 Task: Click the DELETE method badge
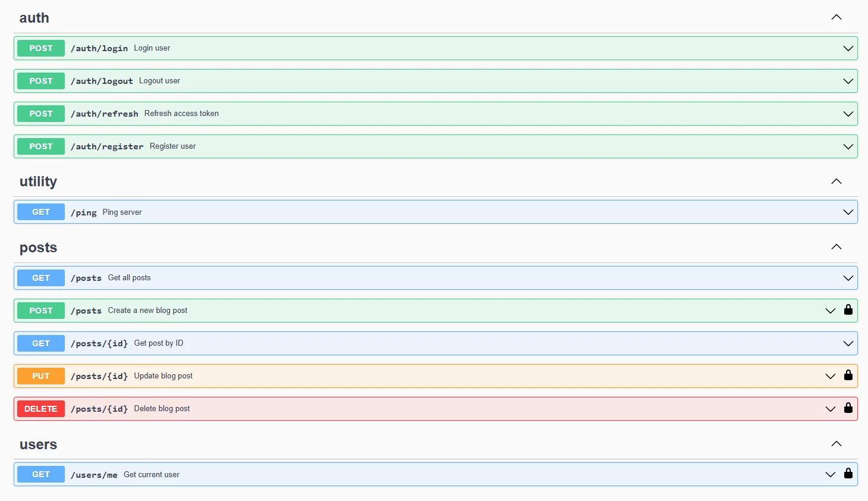41,409
